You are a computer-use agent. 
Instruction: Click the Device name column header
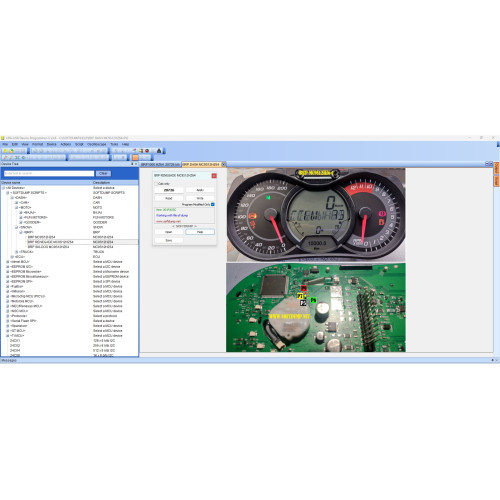click(x=46, y=183)
